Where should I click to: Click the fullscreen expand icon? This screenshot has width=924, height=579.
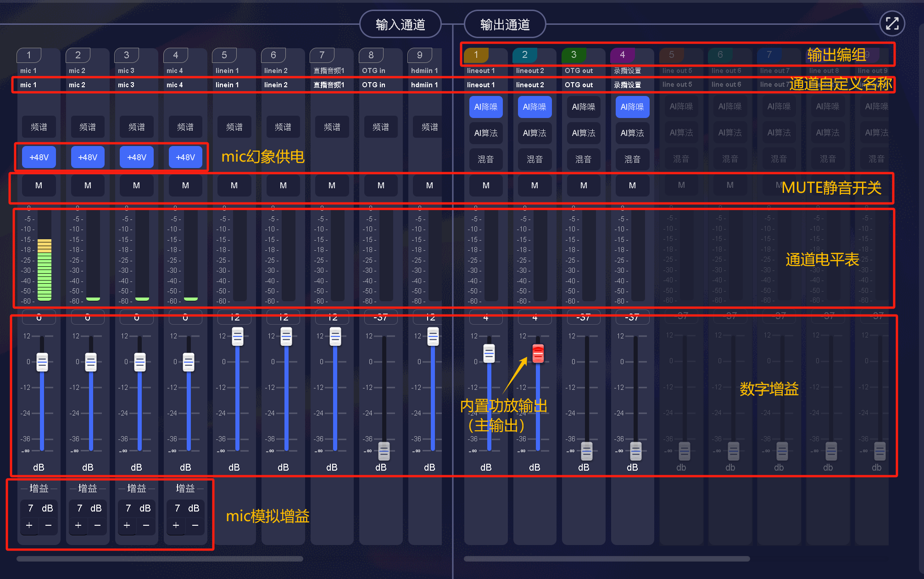pyautogui.click(x=892, y=23)
